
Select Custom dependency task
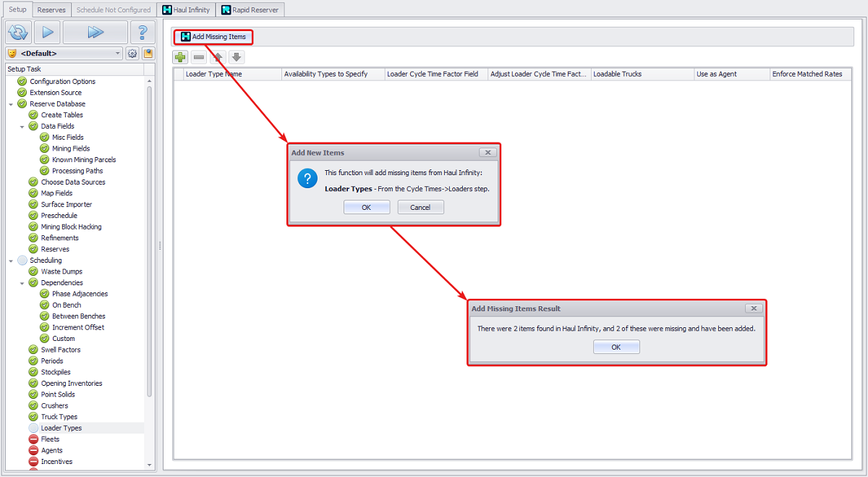tap(63, 339)
